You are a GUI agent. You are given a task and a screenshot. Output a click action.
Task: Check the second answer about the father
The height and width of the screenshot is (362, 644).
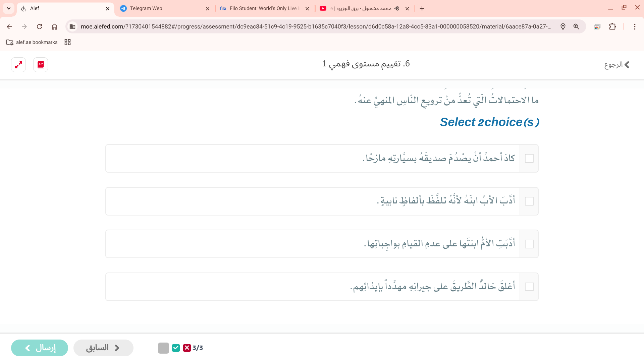tap(529, 201)
